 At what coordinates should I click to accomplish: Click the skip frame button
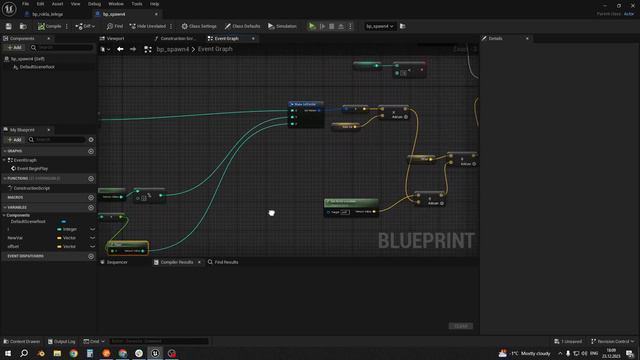(x=322, y=26)
